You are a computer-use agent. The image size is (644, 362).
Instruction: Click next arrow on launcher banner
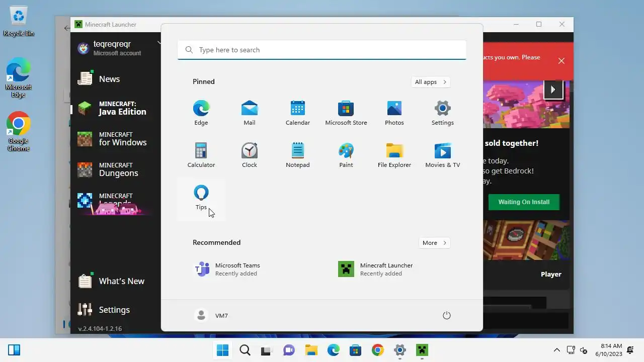[553, 90]
